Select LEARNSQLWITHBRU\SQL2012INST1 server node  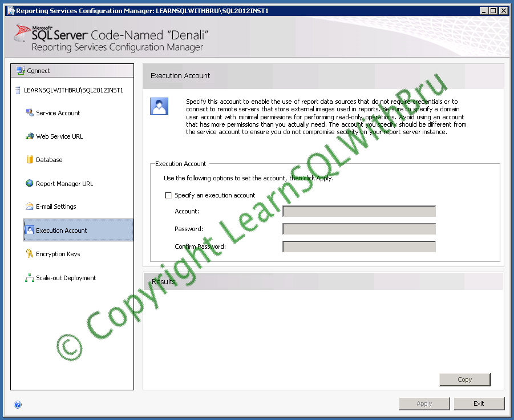click(x=74, y=90)
